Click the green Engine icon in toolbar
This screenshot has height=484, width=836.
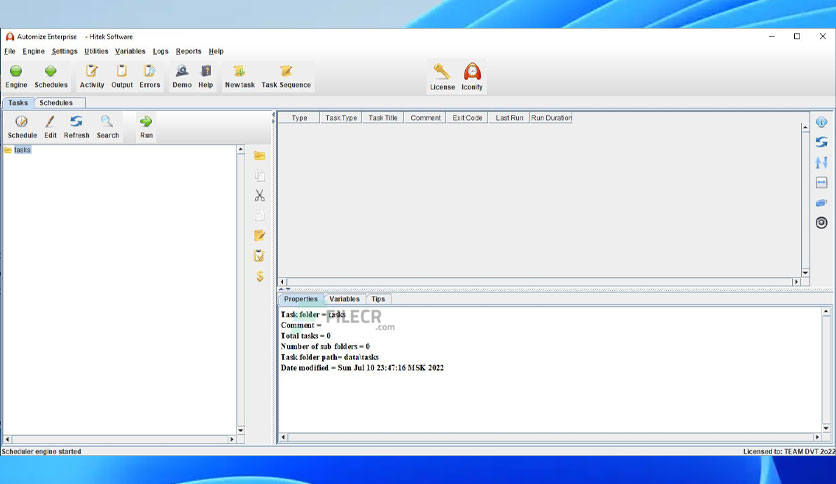tap(16, 71)
